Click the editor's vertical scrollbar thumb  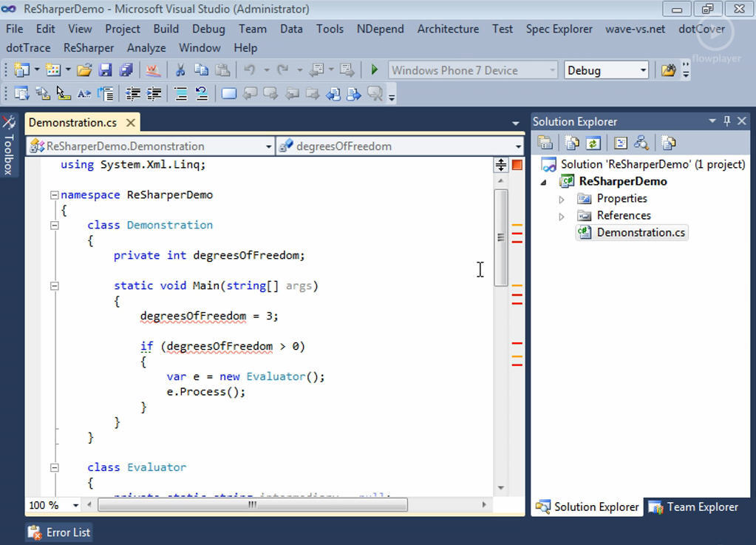(500, 237)
